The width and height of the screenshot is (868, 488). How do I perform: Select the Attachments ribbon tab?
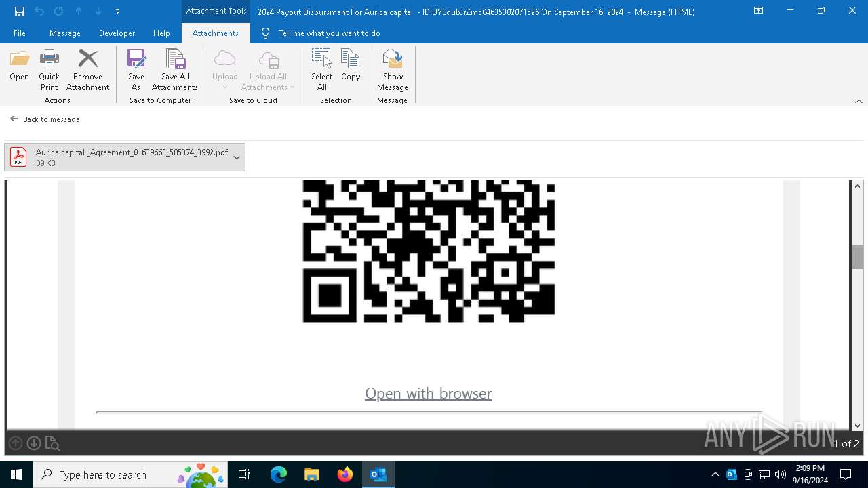(216, 33)
